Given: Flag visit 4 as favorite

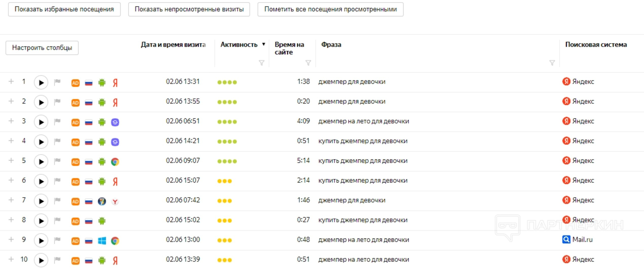Looking at the screenshot, I should tap(57, 141).
